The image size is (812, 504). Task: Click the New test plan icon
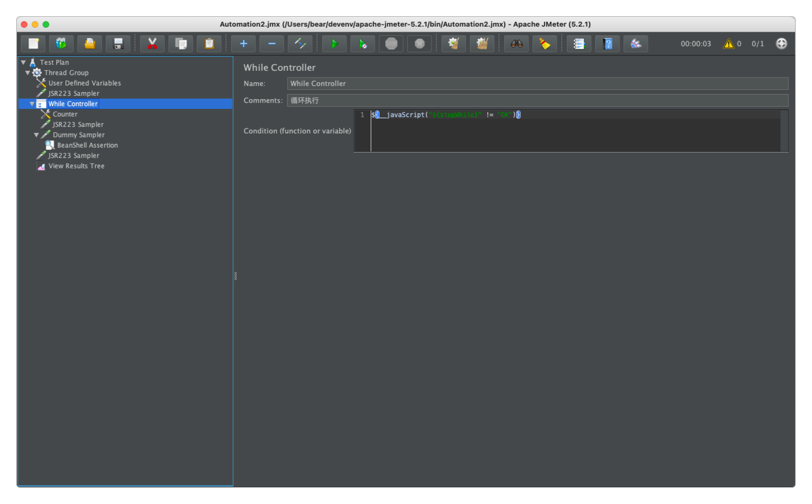point(33,44)
